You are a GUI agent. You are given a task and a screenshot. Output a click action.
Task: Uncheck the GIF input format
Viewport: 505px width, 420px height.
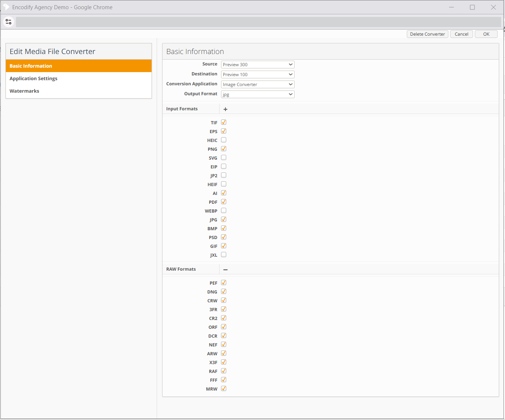pos(224,246)
